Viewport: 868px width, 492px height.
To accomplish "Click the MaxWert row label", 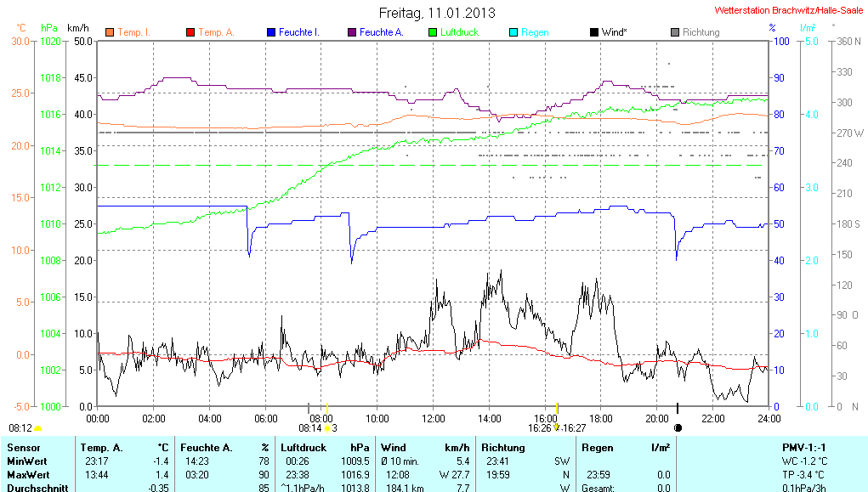I will point(29,474).
